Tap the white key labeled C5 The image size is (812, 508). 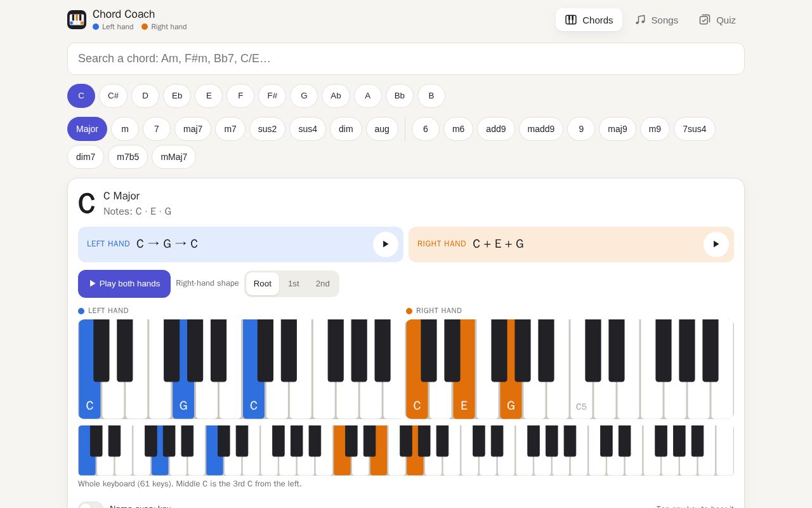[581, 400]
